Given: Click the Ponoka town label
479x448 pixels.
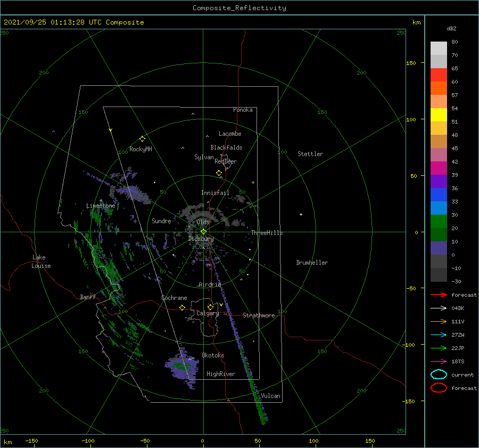Looking at the screenshot, I should tap(243, 110).
